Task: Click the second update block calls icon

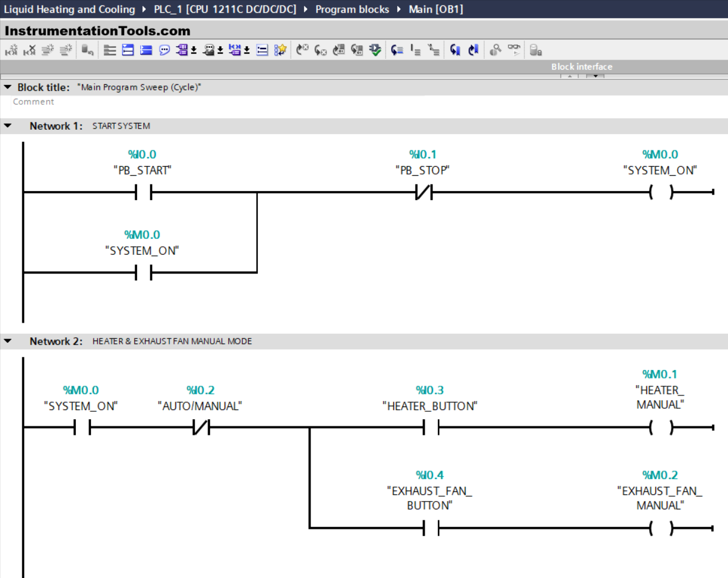Action: click(357, 50)
